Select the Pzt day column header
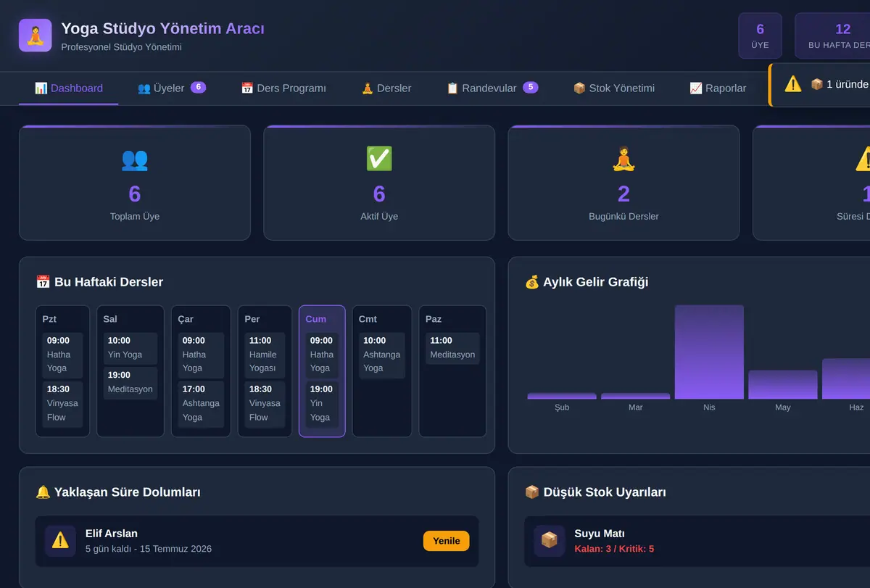870x588 pixels. (x=49, y=319)
